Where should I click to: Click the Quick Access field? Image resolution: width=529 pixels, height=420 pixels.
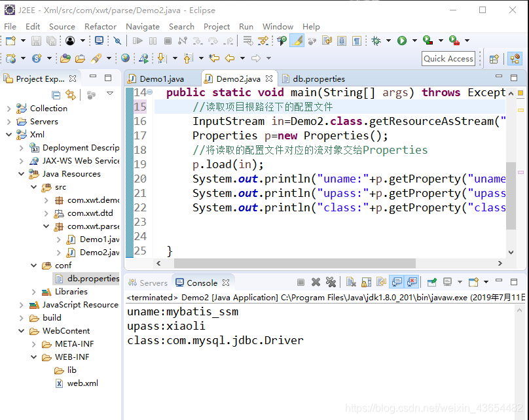(448, 59)
